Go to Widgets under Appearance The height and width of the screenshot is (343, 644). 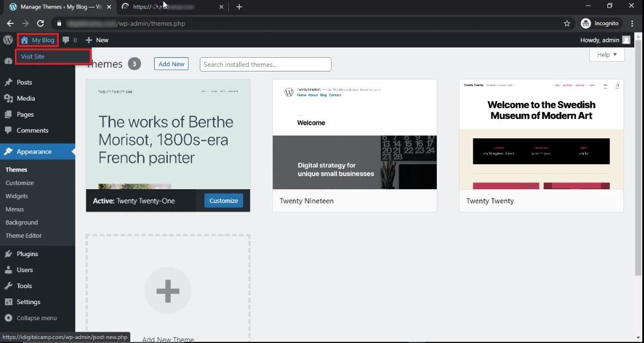[x=17, y=196]
